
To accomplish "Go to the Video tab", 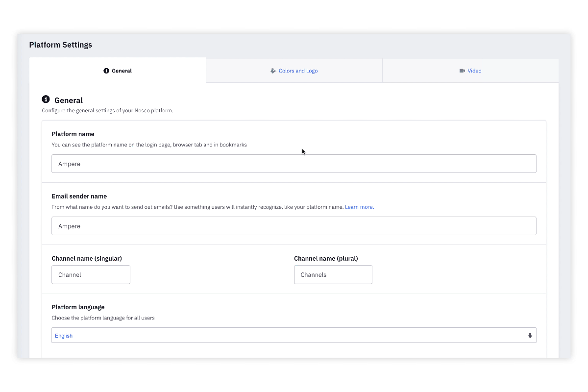I will [474, 71].
